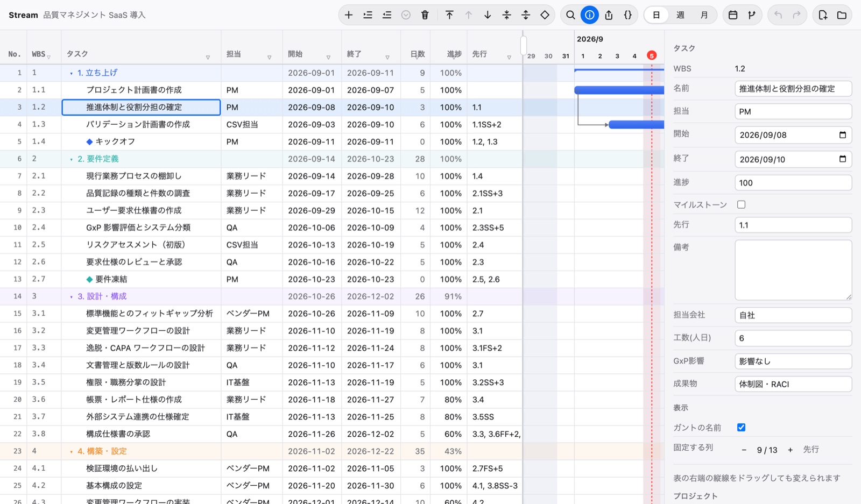Edit the GxP影響 field
Viewport: 861px width, 504px height.
click(793, 361)
